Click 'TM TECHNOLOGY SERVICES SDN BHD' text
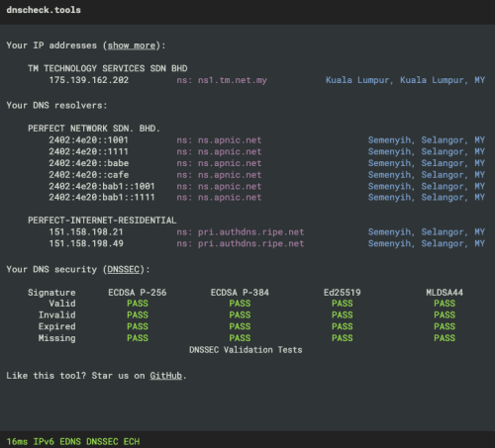The height and width of the screenshot is (448, 495). pyautogui.click(x=108, y=68)
